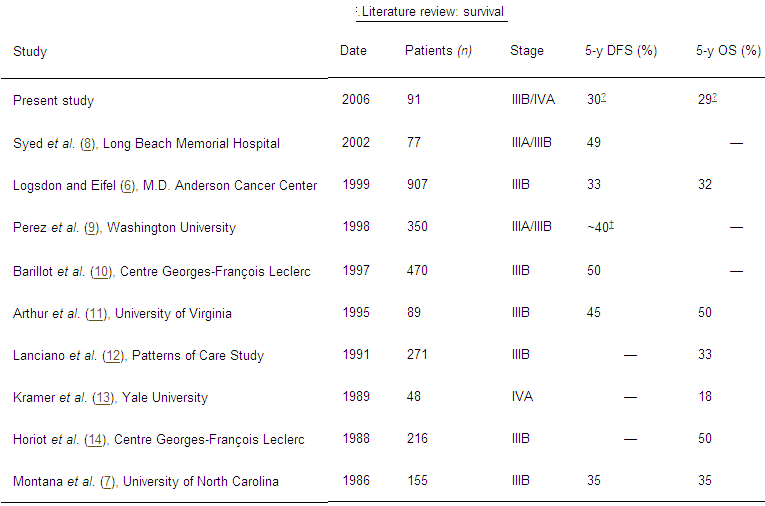Image resolution: width=765 pixels, height=506 pixels.
Task: Select the '5-y DFS (%)' column header
Action: [620, 51]
